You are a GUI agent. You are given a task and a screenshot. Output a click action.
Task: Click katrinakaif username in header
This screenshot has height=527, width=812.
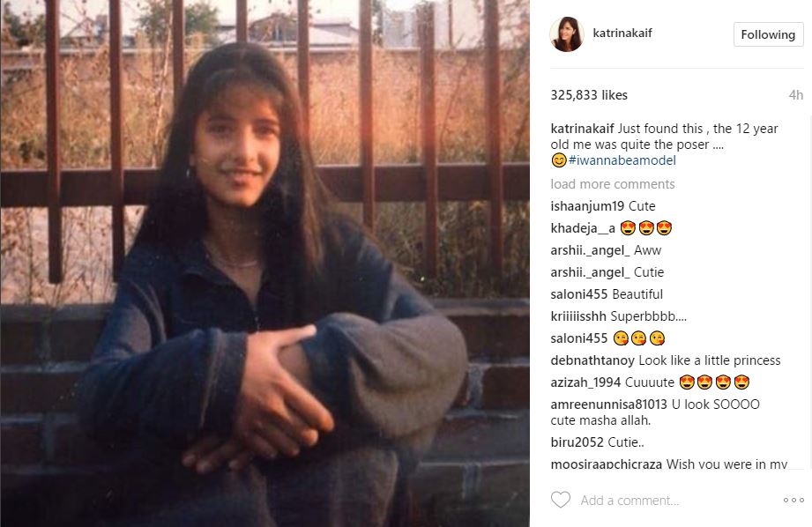click(x=622, y=33)
